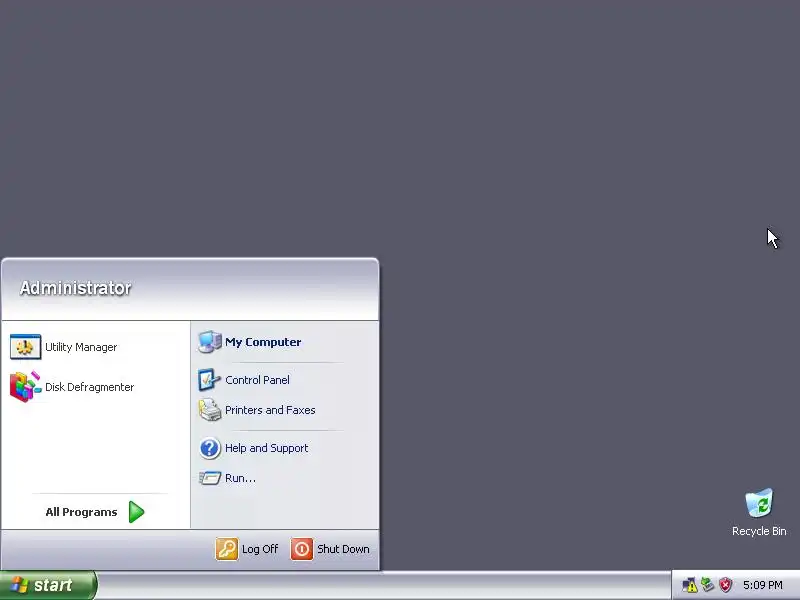Click the Log Off key icon

coord(227,549)
